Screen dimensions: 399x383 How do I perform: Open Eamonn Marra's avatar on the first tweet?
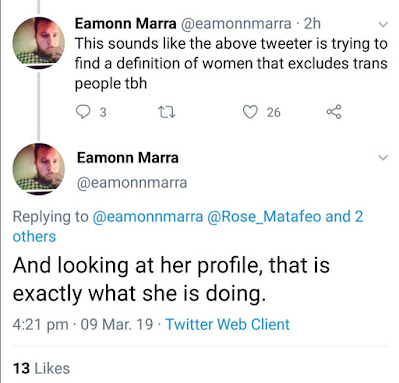[x=39, y=43]
